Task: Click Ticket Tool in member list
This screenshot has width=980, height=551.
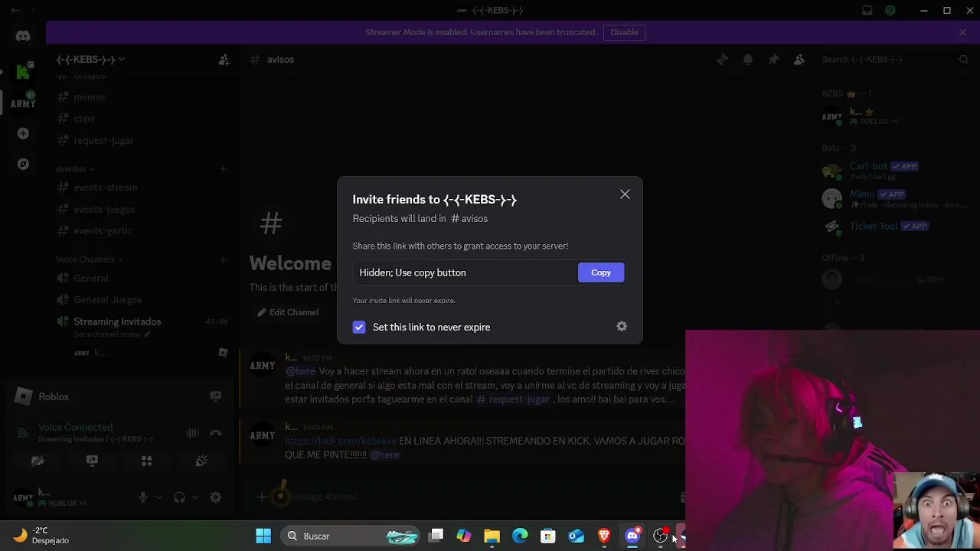Action: click(x=894, y=227)
